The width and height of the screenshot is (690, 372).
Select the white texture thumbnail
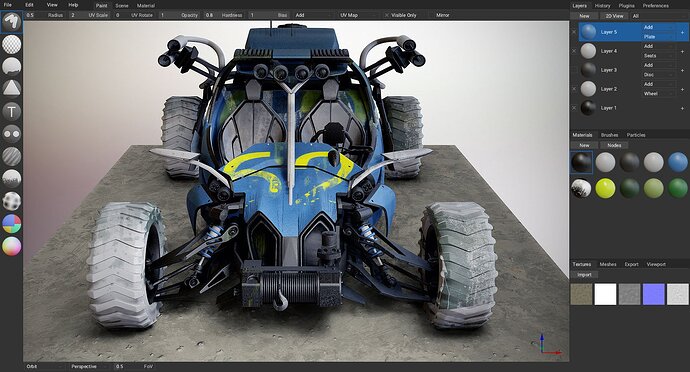tap(606, 294)
